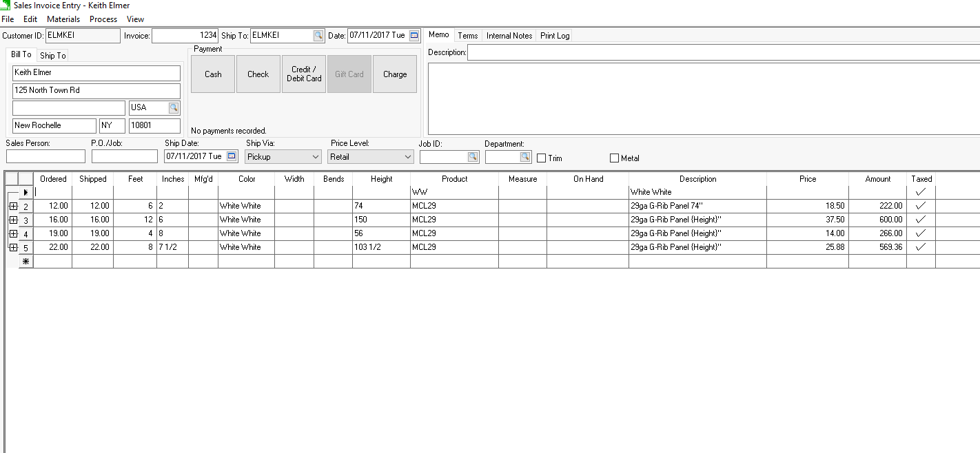The image size is (980, 453).
Task: Expand line item row 3
Action: [x=13, y=220]
